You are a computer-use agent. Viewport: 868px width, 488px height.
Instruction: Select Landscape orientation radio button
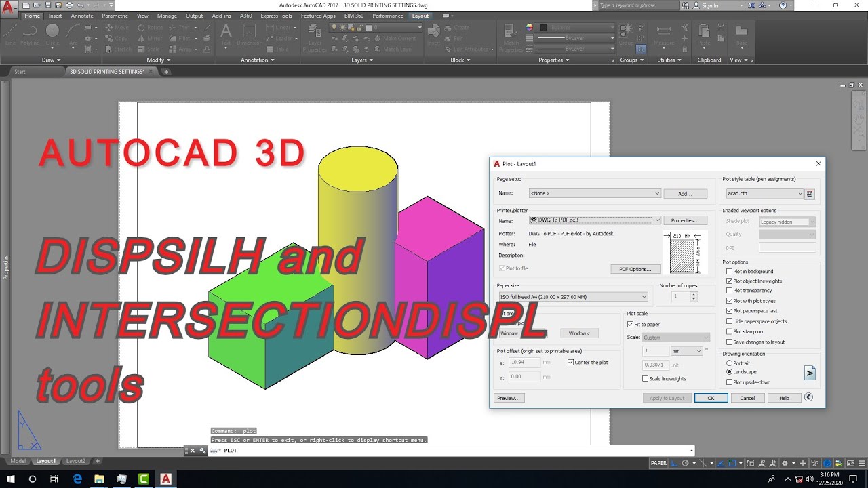(x=730, y=372)
